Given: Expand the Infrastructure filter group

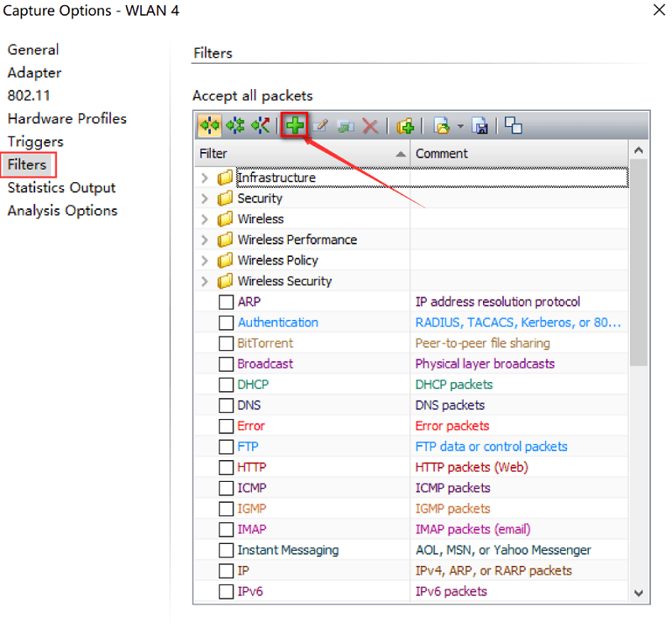Looking at the screenshot, I should click(x=205, y=177).
